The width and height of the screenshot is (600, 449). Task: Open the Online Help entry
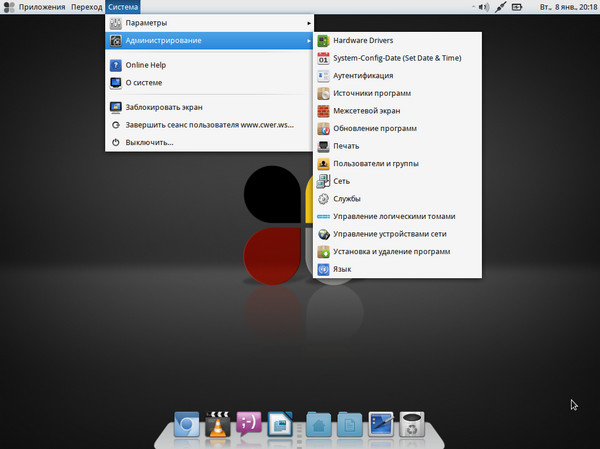pyautogui.click(x=150, y=65)
